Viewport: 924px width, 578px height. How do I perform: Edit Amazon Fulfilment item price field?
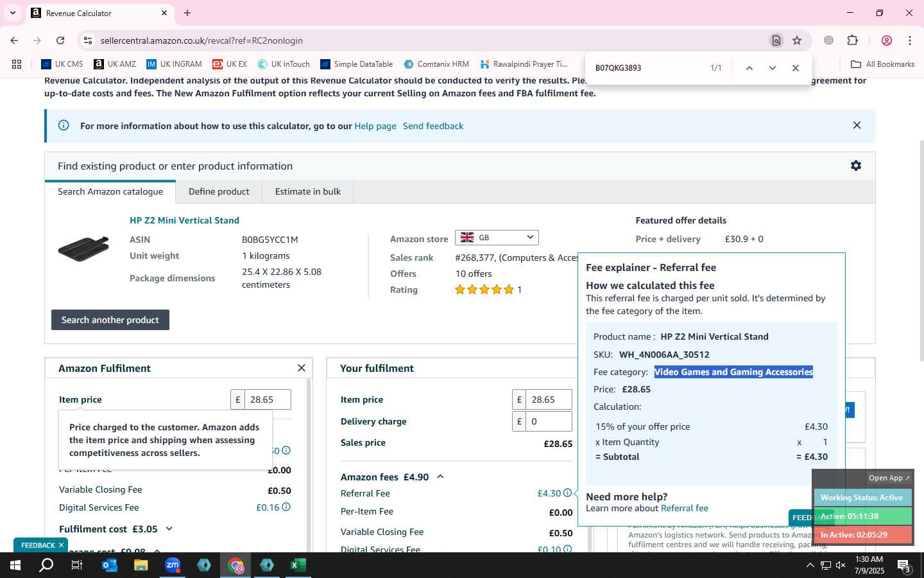(268, 399)
